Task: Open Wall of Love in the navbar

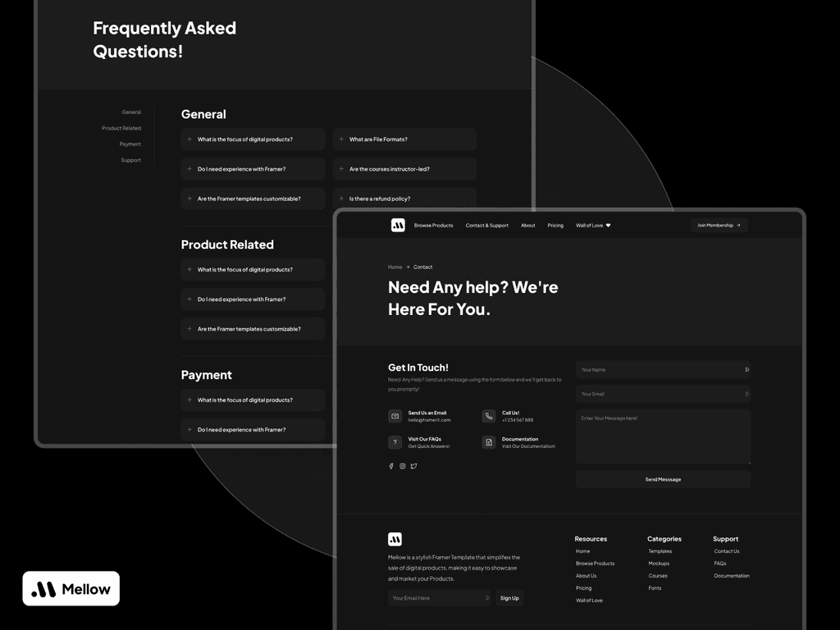Action: click(x=589, y=226)
